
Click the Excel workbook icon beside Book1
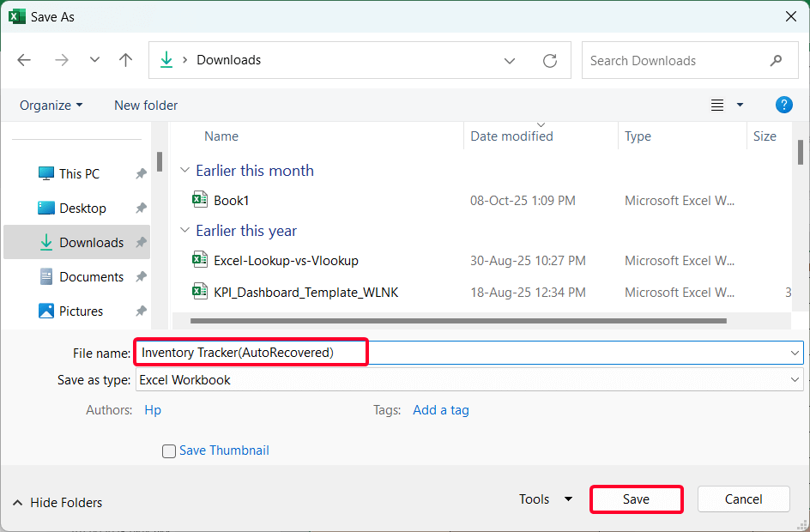coord(200,200)
